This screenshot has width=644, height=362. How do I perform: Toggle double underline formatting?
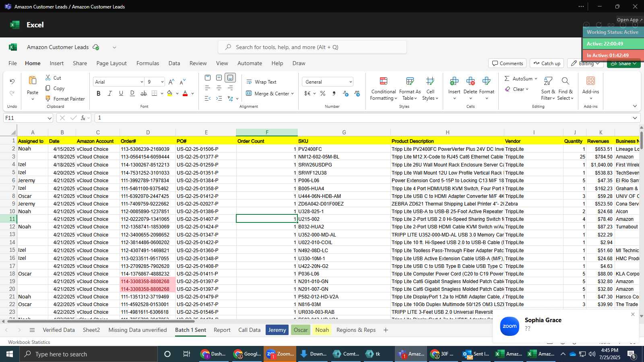(x=132, y=93)
